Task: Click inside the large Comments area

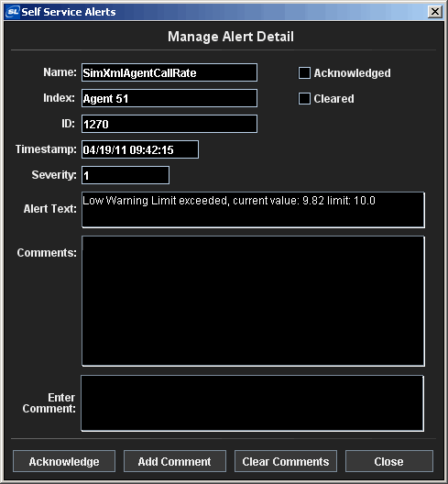Action: pyautogui.click(x=253, y=302)
